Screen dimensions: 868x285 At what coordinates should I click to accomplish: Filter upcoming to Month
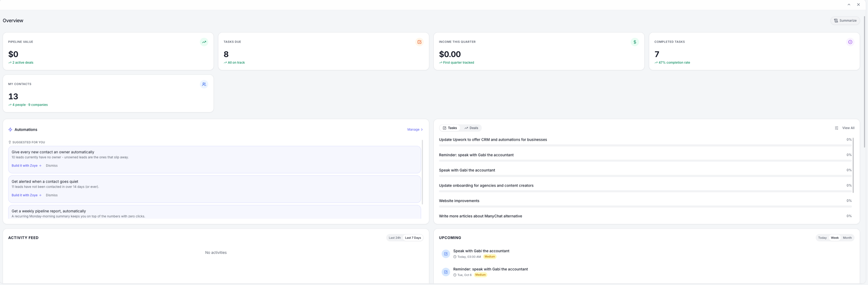(x=847, y=238)
